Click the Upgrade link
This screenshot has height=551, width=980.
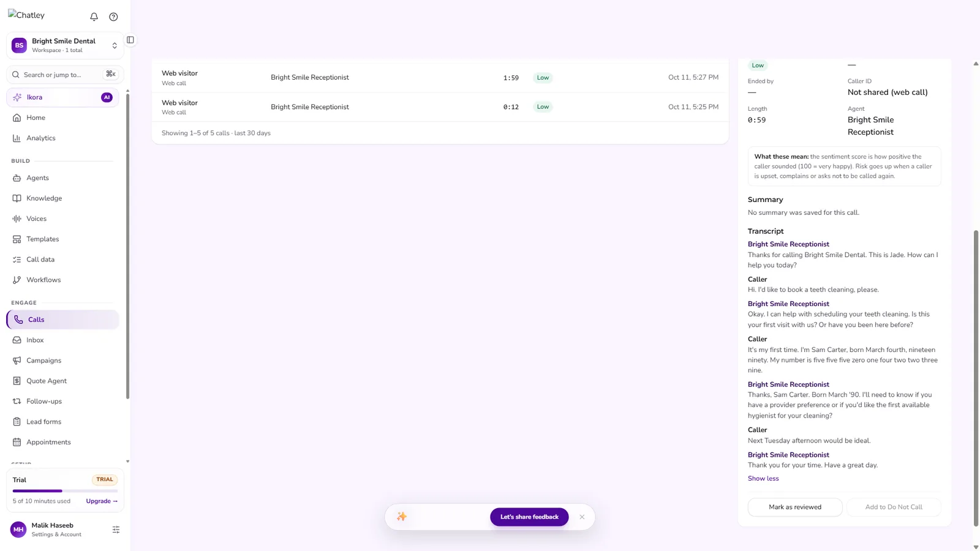click(x=102, y=501)
